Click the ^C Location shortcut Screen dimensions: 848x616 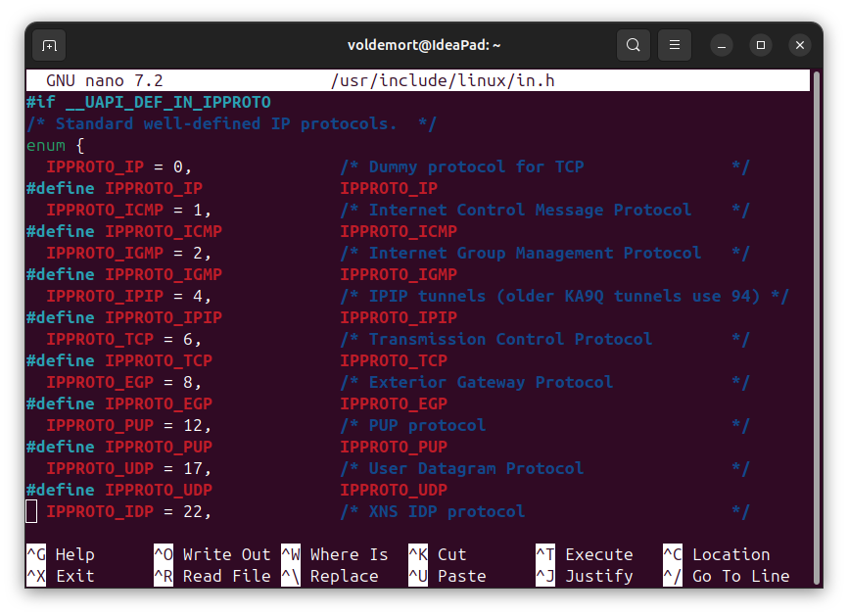717,554
